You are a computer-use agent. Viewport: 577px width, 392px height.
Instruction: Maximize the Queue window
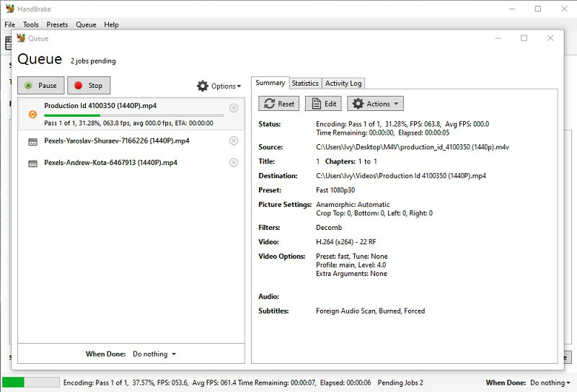tap(524, 38)
